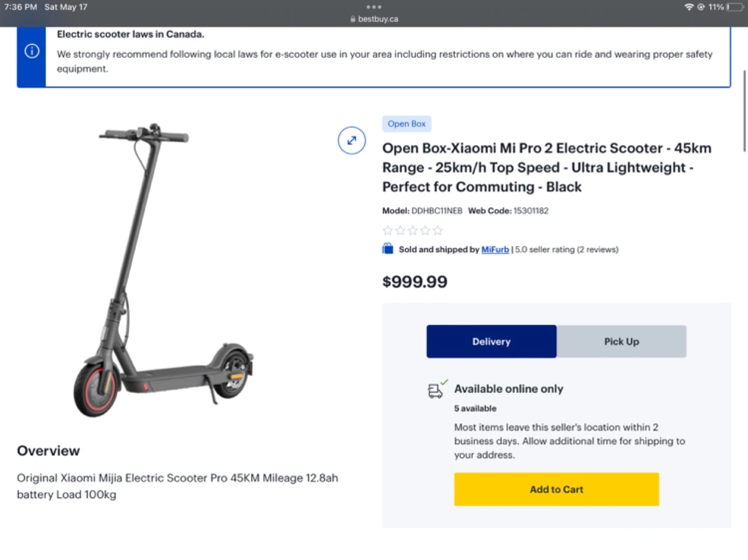This screenshot has height=560, width=748.
Task: Tap the battery indicator icon
Action: [x=736, y=7]
